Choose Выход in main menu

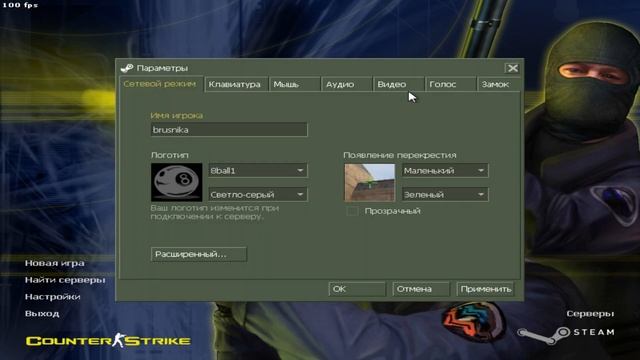click(42, 313)
